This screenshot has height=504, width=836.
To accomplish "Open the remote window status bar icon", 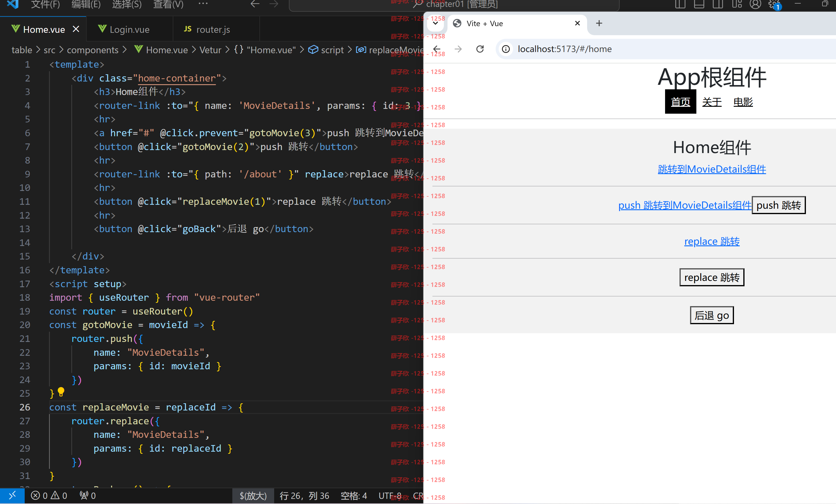I will [x=12, y=496].
